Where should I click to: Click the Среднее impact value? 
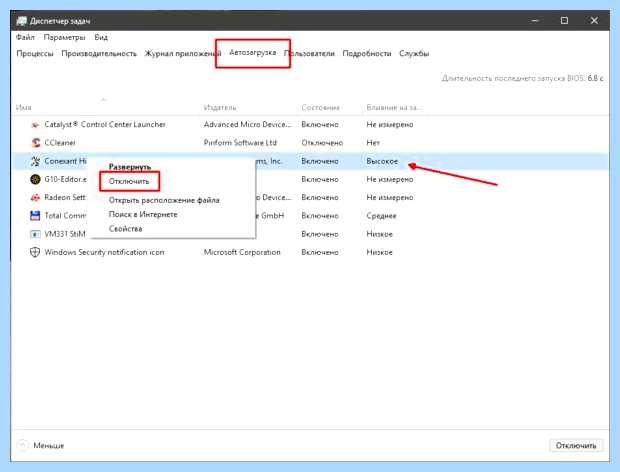(381, 216)
